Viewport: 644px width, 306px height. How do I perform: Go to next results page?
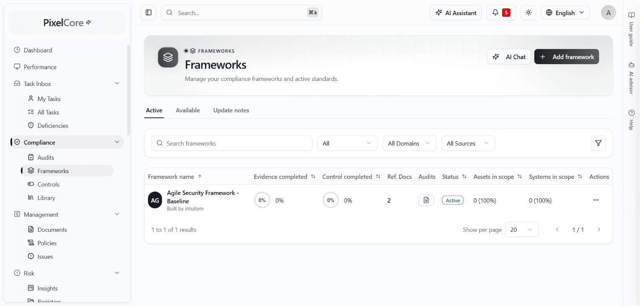tap(599, 230)
